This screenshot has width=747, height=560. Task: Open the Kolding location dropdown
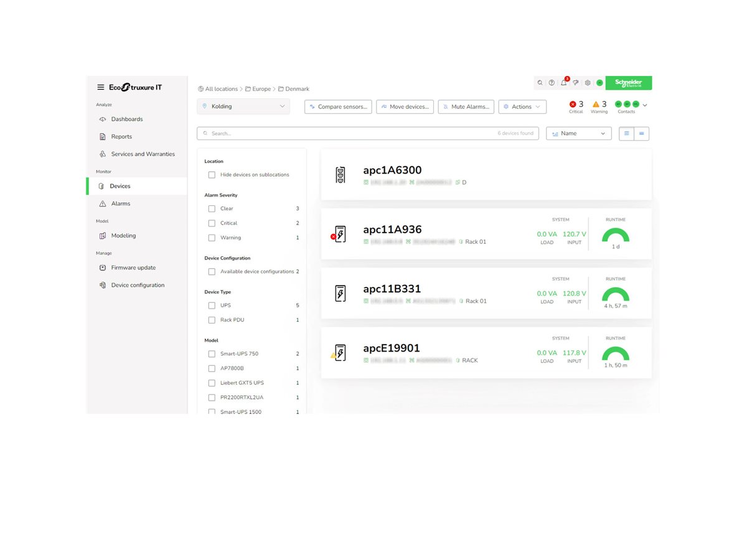[x=243, y=106]
